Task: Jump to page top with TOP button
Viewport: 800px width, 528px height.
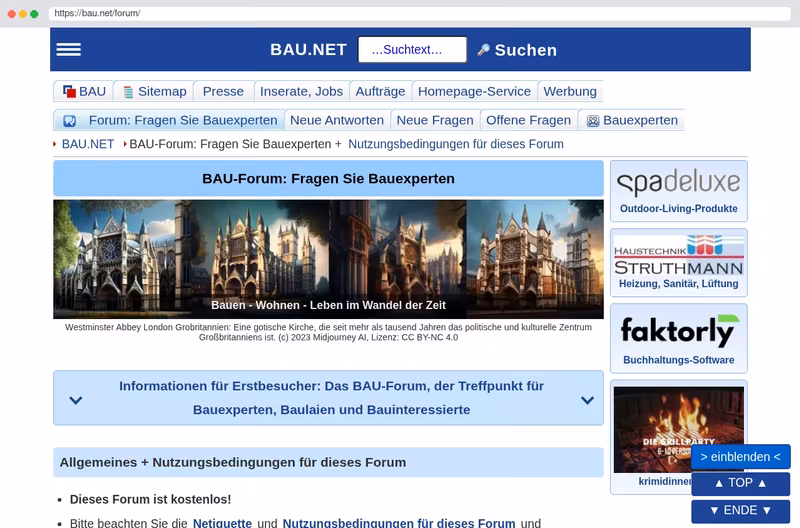Action: [x=740, y=483]
